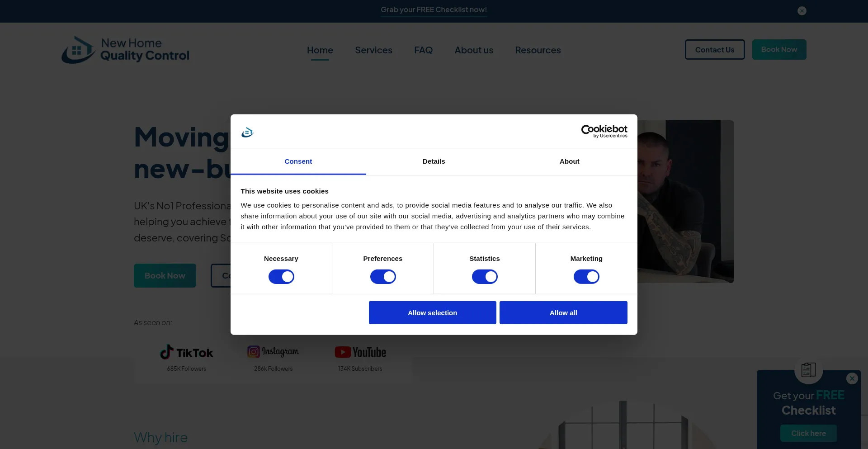This screenshot has height=449, width=868.
Task: Select the Consent tab
Action: coord(298,161)
